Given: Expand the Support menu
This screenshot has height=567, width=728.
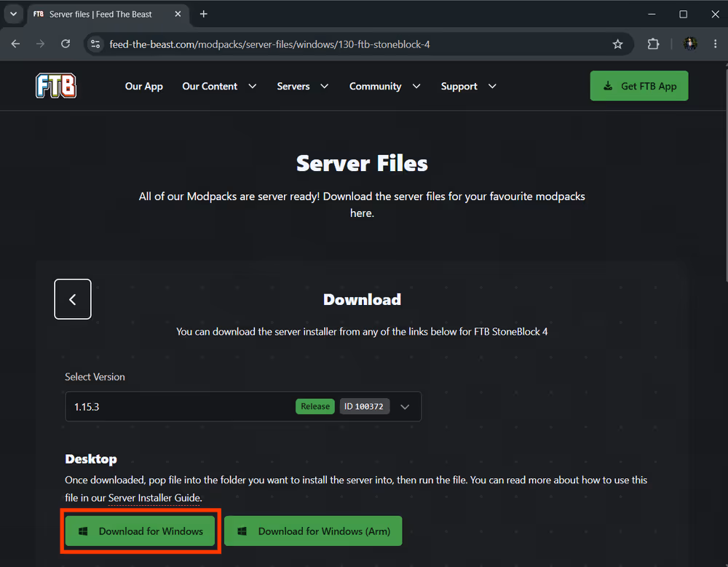Looking at the screenshot, I should (x=468, y=87).
